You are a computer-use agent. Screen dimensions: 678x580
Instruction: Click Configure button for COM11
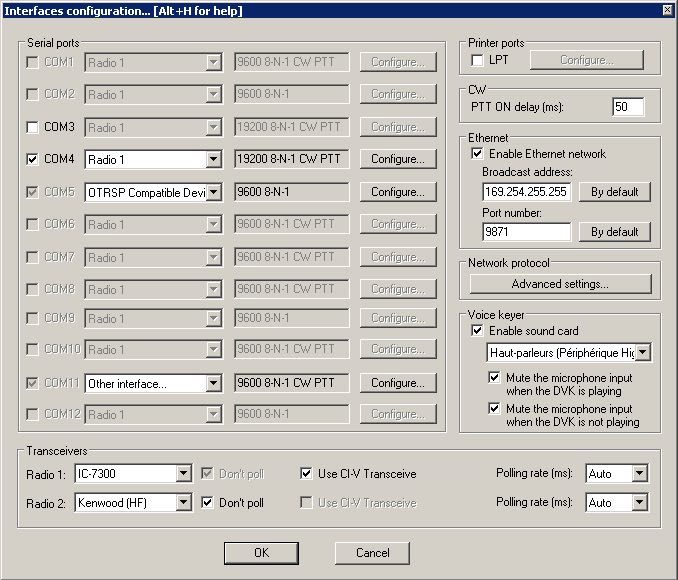click(x=398, y=383)
